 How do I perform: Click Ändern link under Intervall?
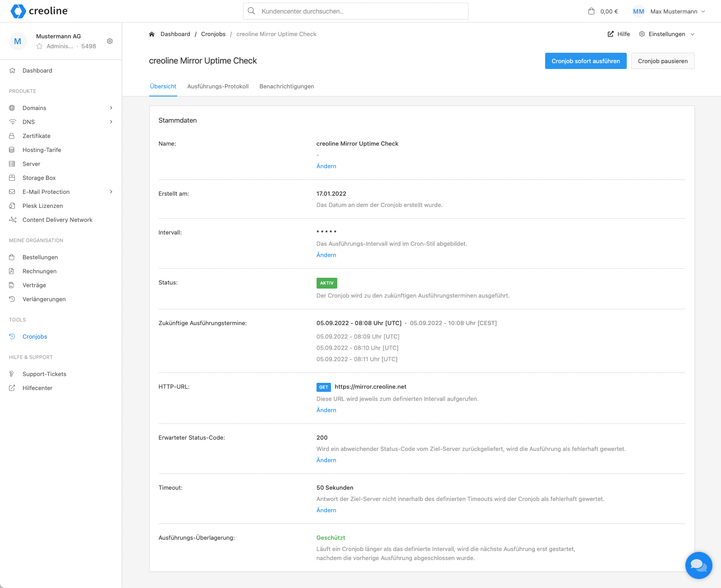326,255
